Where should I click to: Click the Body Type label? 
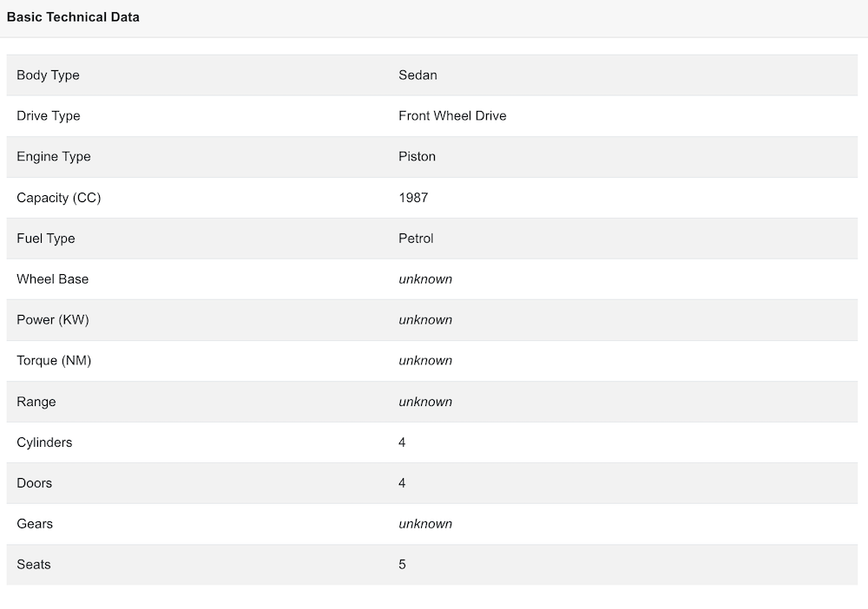tap(48, 75)
